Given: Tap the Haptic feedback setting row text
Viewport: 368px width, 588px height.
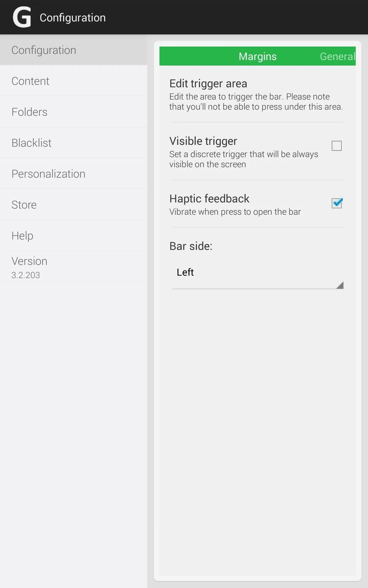Looking at the screenshot, I should pyautogui.click(x=235, y=205).
